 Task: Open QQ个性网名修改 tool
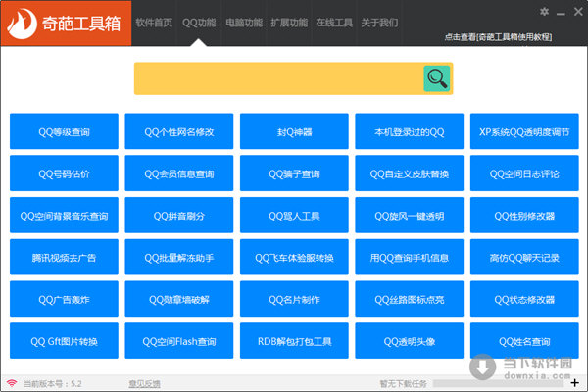point(179,131)
